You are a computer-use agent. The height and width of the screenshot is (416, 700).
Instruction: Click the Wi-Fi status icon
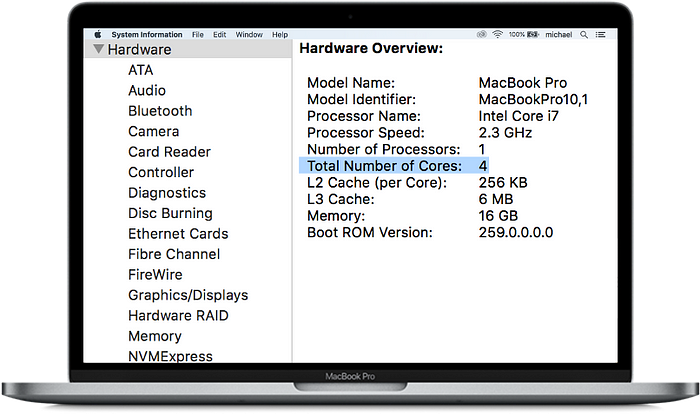(x=497, y=34)
